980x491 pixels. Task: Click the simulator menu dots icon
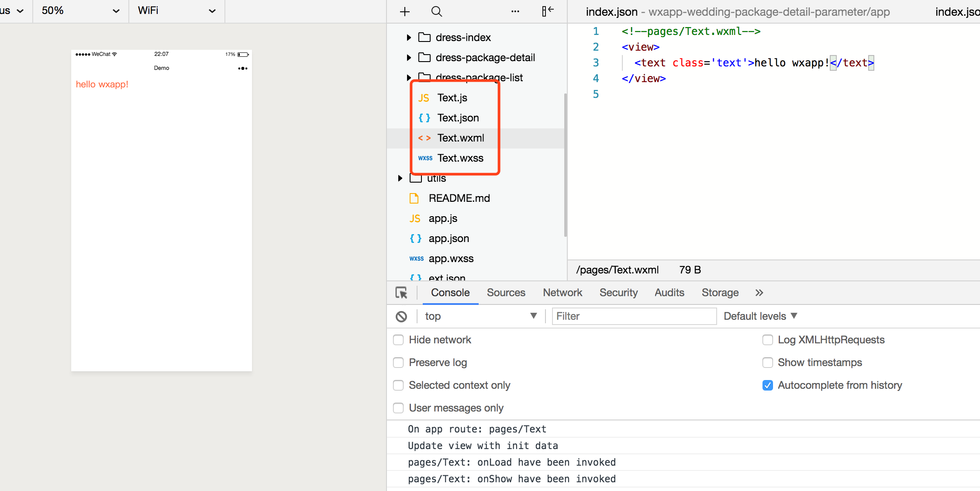point(242,68)
